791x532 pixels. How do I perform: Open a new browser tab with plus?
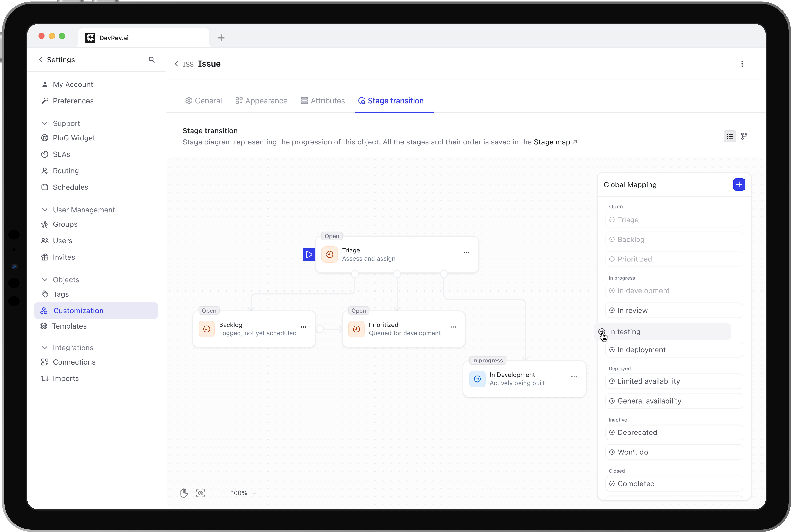221,38
